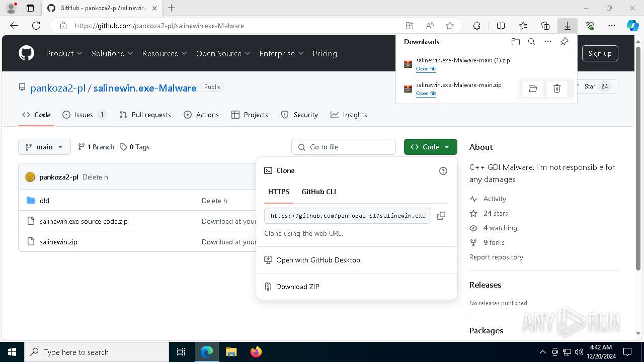
Task: Click the Downloads toolbar icon
Action: pos(568,26)
